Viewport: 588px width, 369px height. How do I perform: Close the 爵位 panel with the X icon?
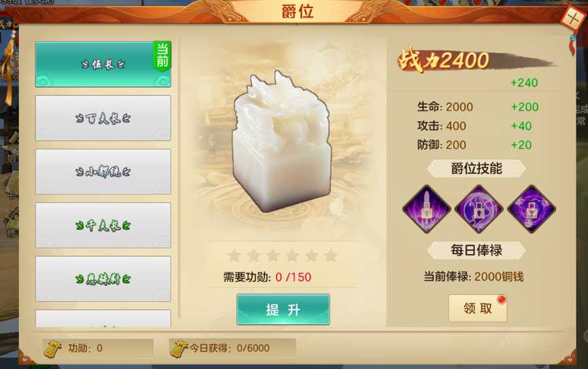[572, 18]
